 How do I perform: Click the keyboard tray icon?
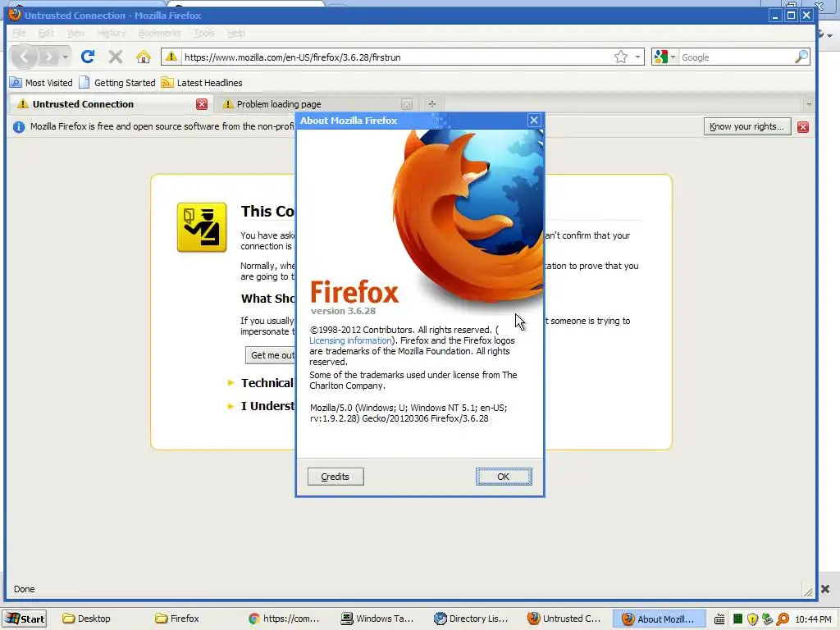point(720,619)
